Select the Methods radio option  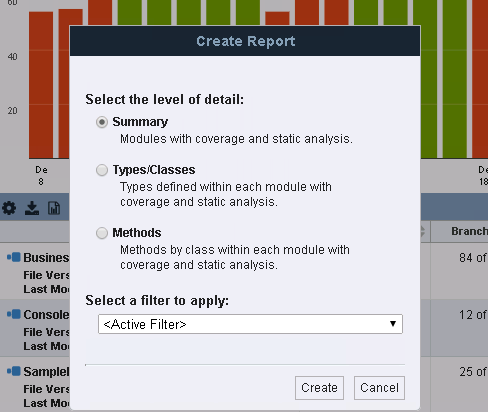click(x=102, y=233)
